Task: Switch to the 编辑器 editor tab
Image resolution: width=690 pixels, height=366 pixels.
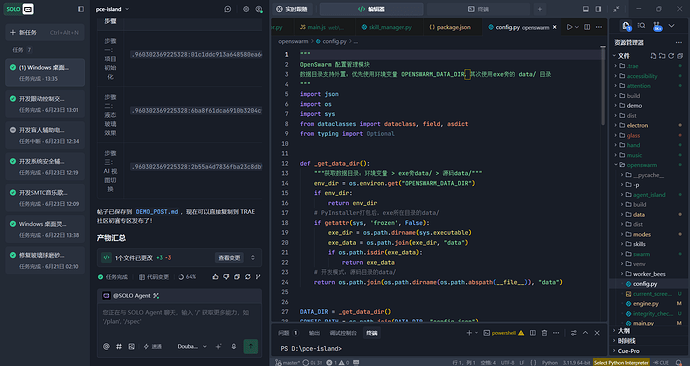Action: [x=371, y=9]
